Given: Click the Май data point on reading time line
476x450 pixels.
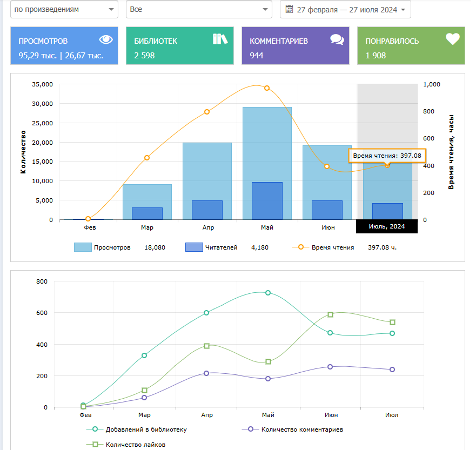Looking at the screenshot, I should (x=267, y=88).
